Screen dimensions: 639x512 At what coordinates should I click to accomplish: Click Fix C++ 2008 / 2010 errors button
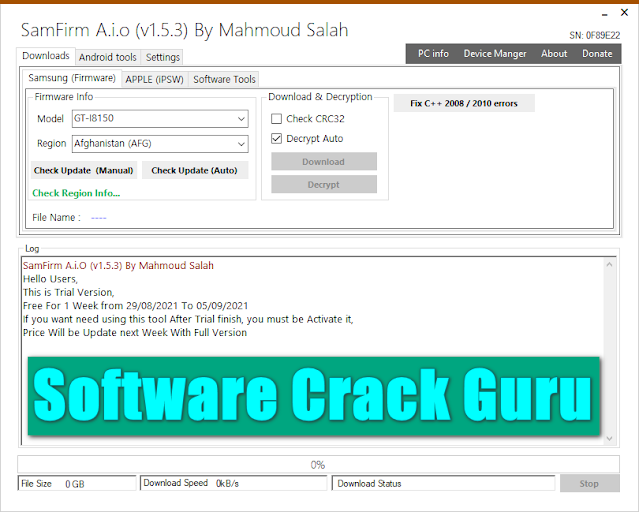click(464, 104)
